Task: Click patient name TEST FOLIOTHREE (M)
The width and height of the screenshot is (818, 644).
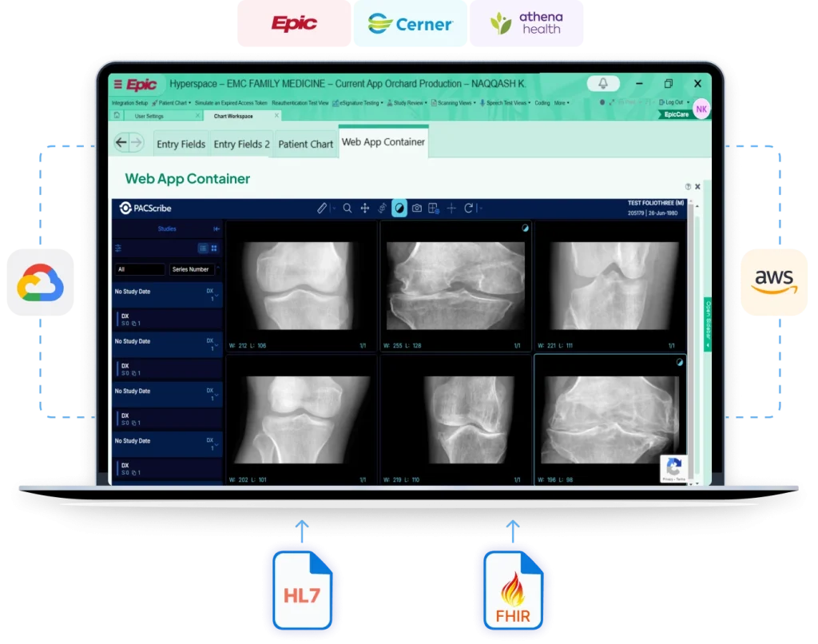Action: pyautogui.click(x=656, y=203)
